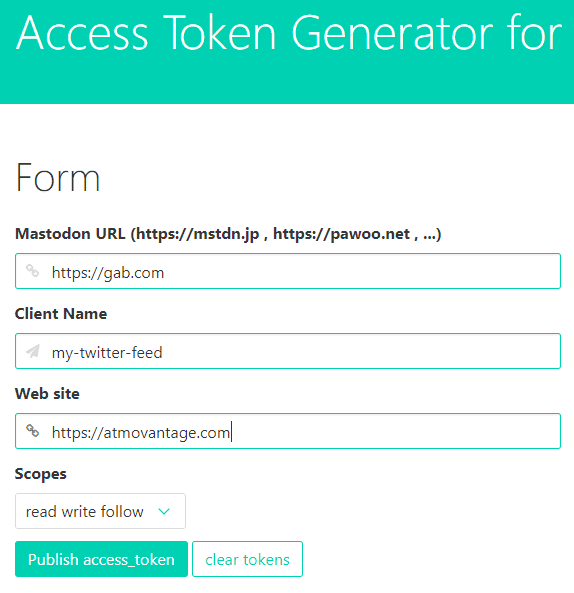Click the Scopes label

[40, 474]
